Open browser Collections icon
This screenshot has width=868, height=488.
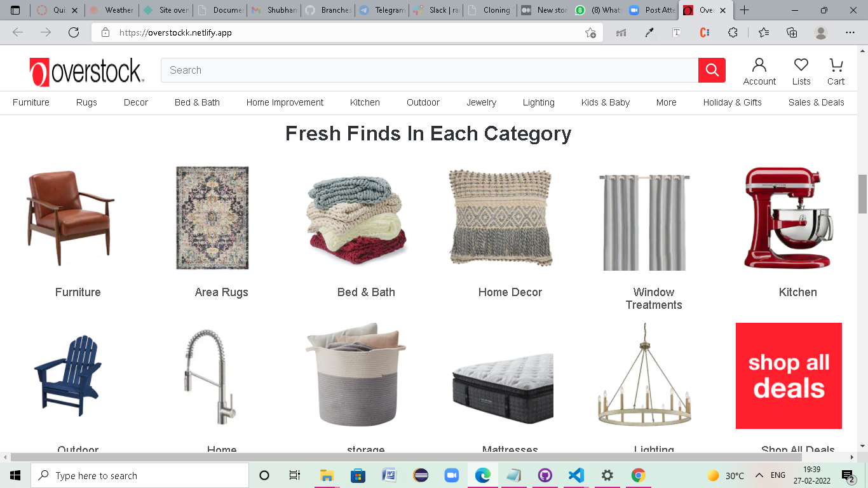tap(792, 32)
